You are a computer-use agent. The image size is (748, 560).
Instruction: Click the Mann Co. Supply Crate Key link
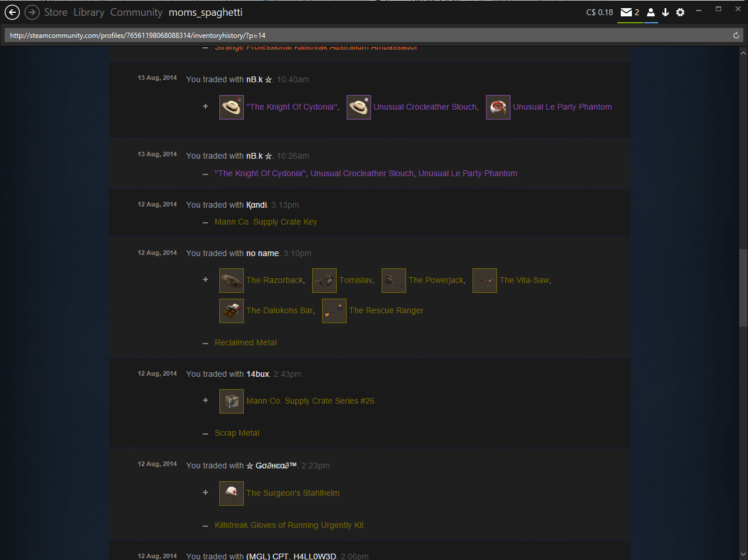coord(266,222)
